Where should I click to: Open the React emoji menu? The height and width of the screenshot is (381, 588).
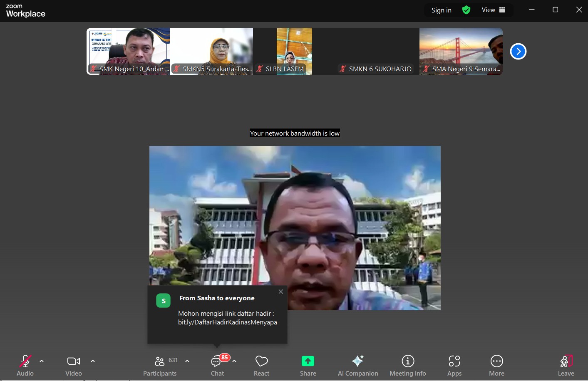tap(261, 361)
